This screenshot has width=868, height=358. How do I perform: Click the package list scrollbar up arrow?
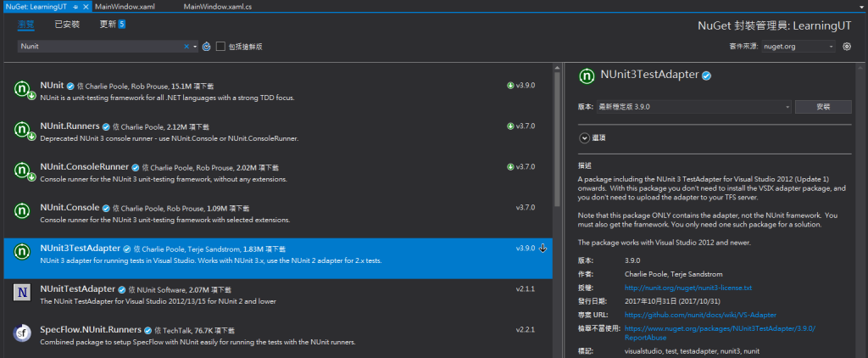[557, 68]
